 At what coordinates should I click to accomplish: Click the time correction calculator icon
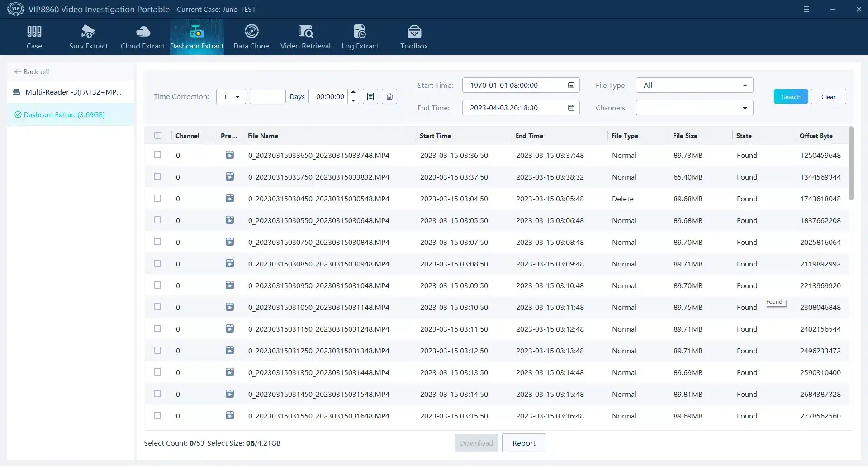point(370,96)
